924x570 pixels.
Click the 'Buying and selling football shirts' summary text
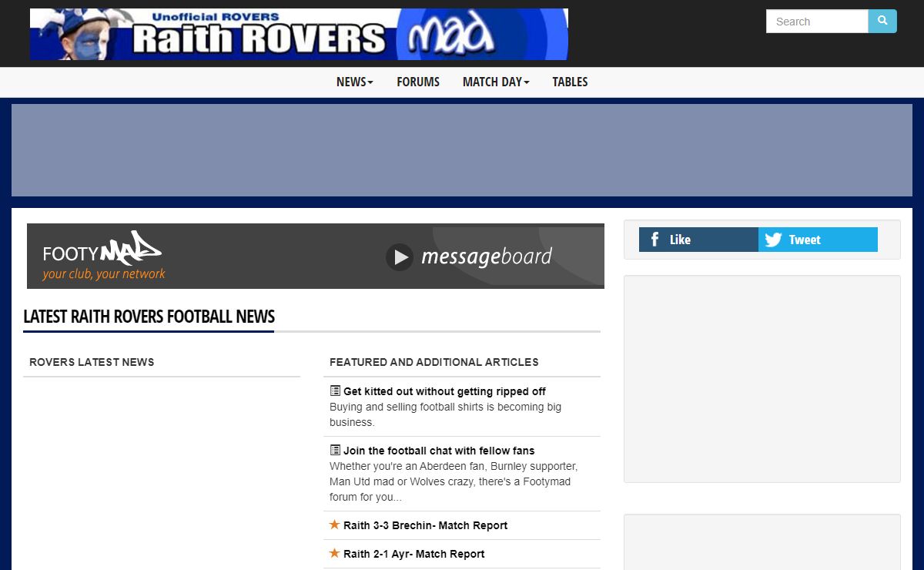[445, 414]
